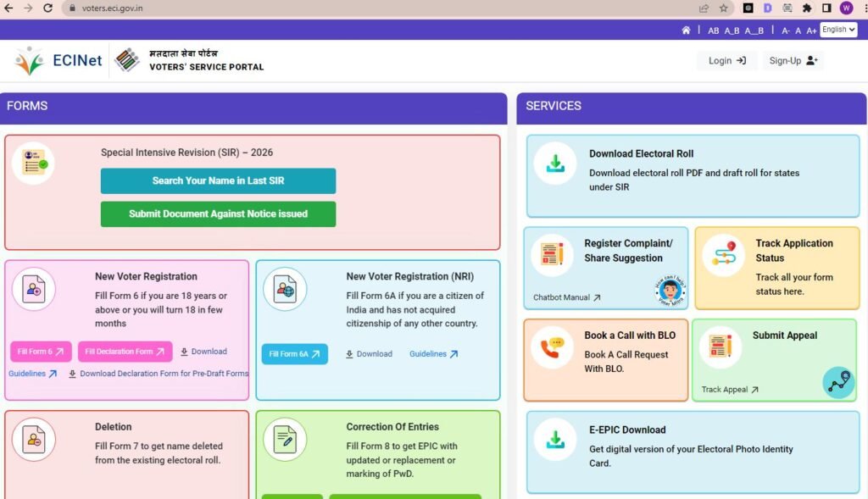
Task: Click the home icon in purple bar
Action: point(686,30)
